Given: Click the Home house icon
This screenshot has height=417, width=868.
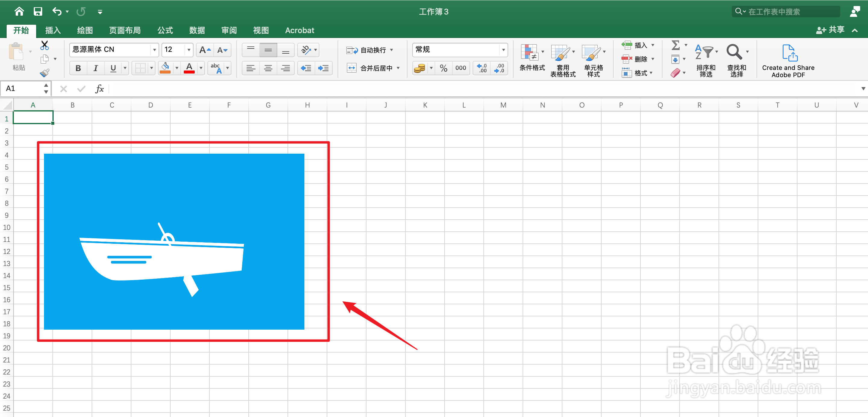Looking at the screenshot, I should (x=19, y=12).
